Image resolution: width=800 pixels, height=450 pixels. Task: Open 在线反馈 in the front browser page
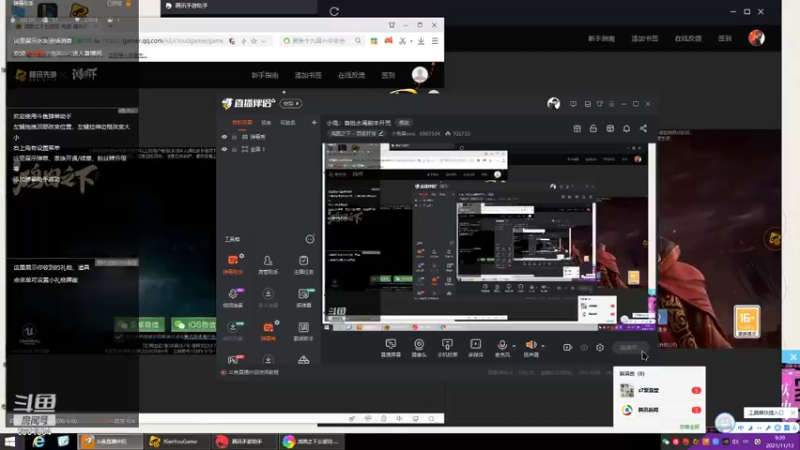pyautogui.click(x=352, y=75)
